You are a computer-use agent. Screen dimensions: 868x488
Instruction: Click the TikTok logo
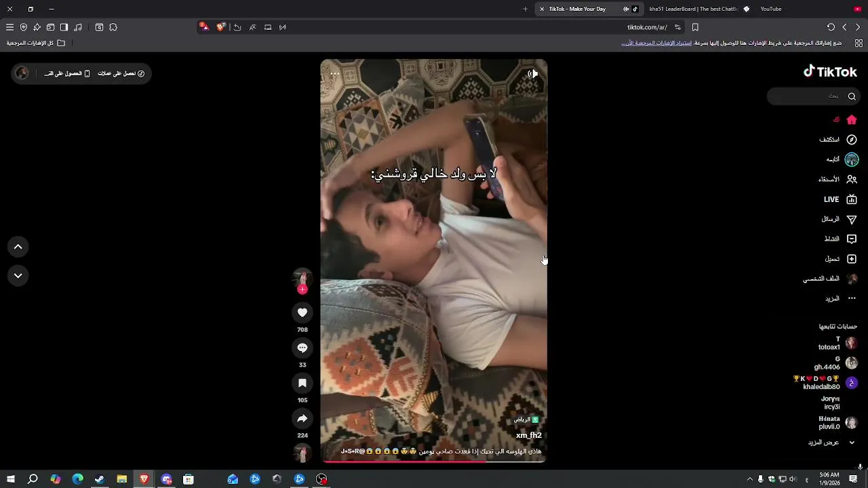coord(830,71)
